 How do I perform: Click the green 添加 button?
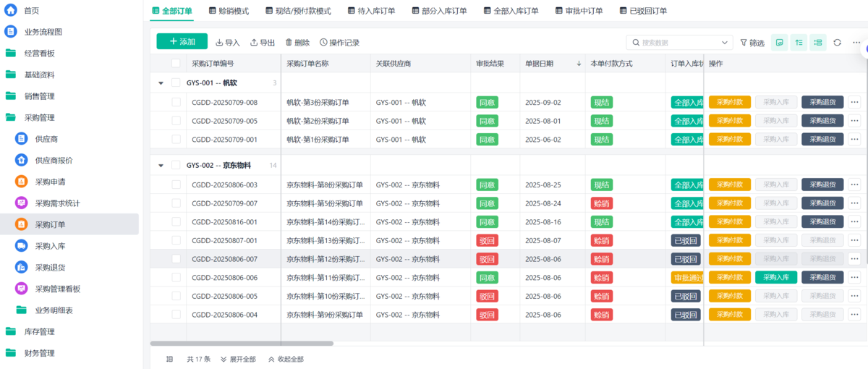pyautogui.click(x=182, y=42)
